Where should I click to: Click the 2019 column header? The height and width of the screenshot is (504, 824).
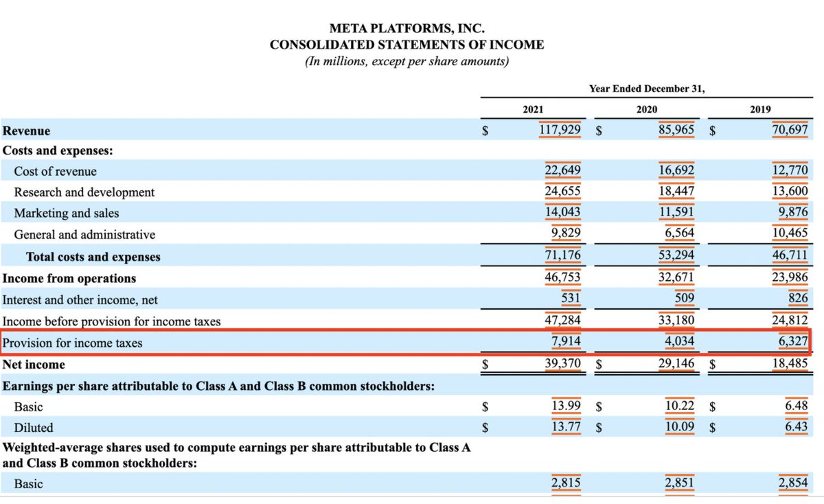[761, 109]
